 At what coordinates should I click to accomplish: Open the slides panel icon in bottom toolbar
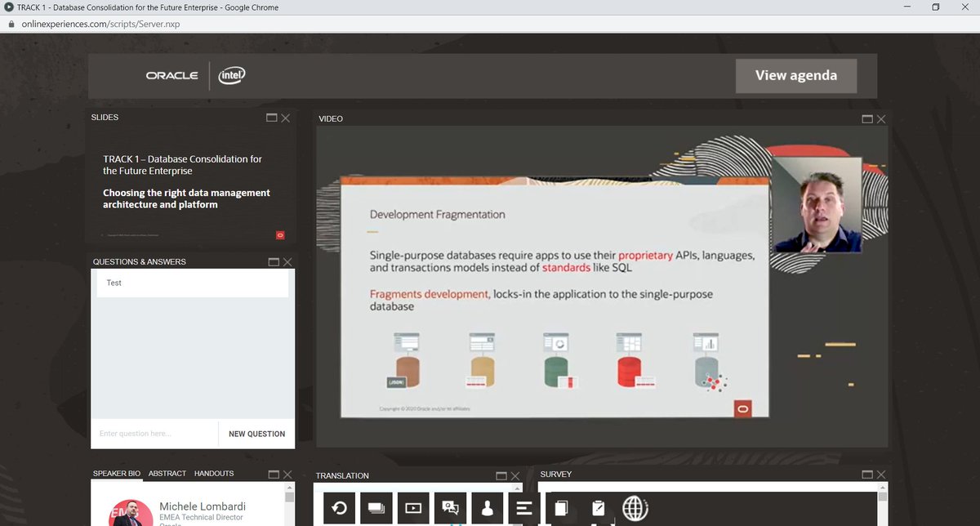coord(376,508)
